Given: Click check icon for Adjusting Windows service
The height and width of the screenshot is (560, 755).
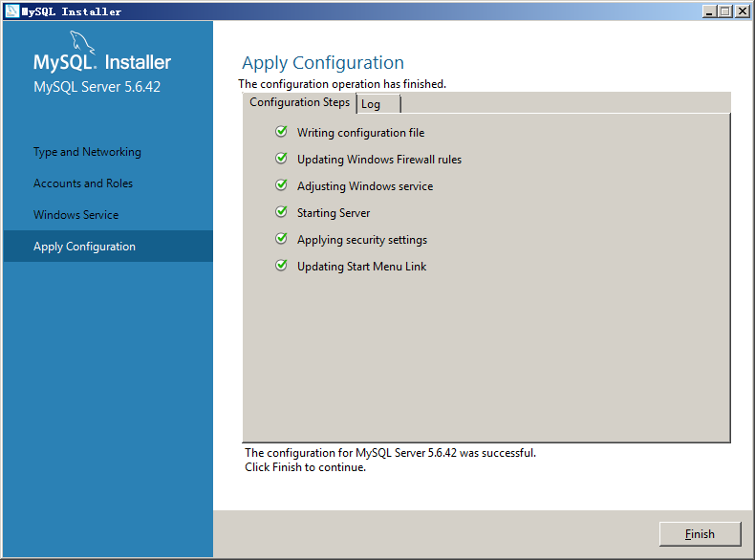Looking at the screenshot, I should coord(281,184).
